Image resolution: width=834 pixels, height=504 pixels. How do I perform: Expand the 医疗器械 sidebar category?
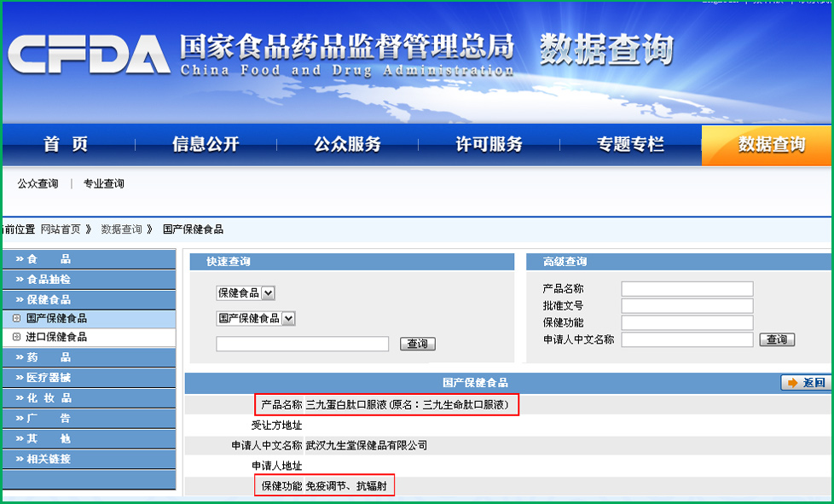click(90, 378)
